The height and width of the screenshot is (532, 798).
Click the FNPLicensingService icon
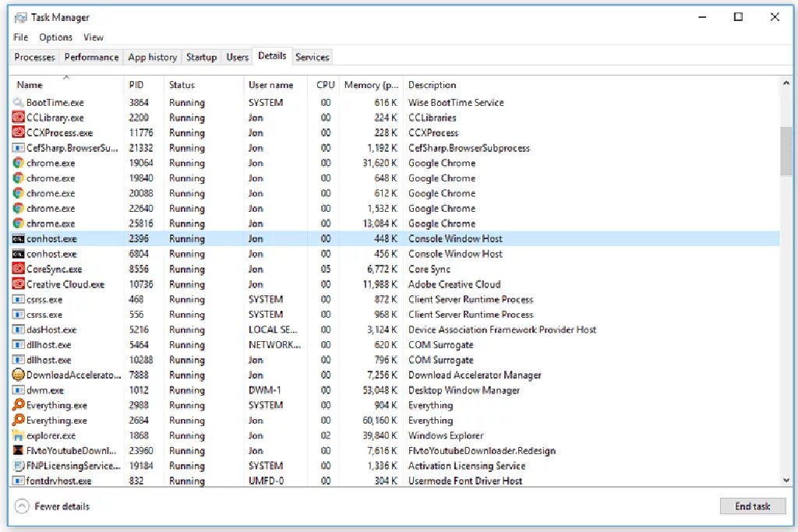coord(19,465)
